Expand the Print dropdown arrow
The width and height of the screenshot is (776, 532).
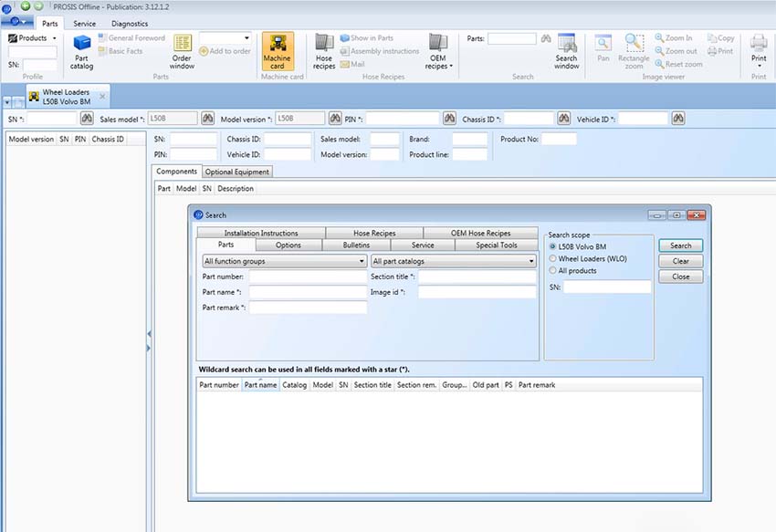[x=759, y=66]
